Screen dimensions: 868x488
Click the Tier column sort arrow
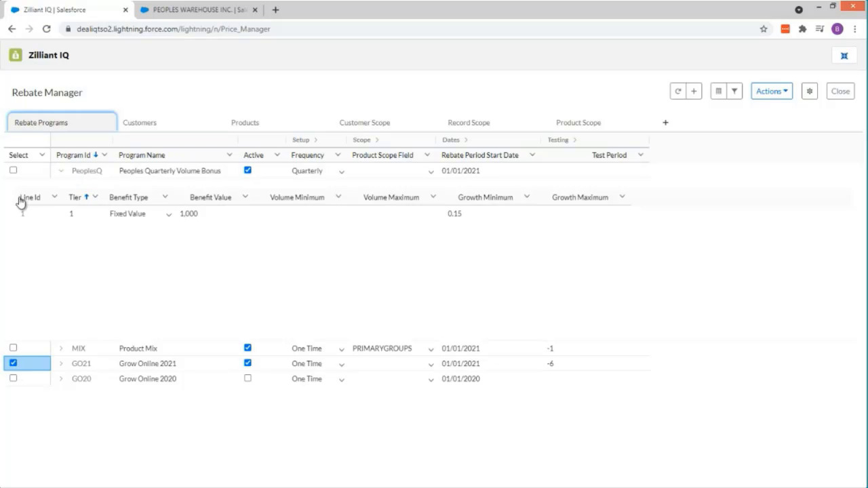[86, 197]
